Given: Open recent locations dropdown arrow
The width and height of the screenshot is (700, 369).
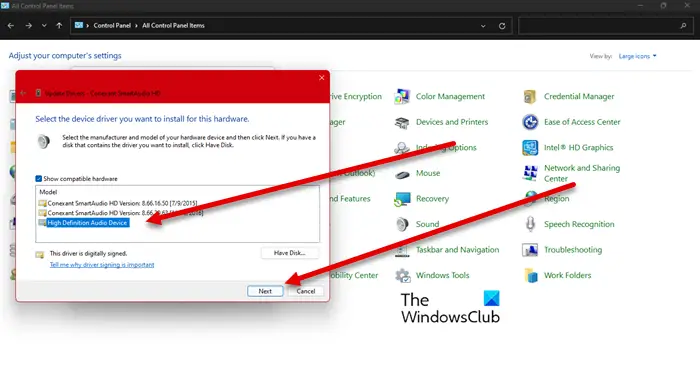Looking at the screenshot, I should pyautogui.click(x=44, y=26).
